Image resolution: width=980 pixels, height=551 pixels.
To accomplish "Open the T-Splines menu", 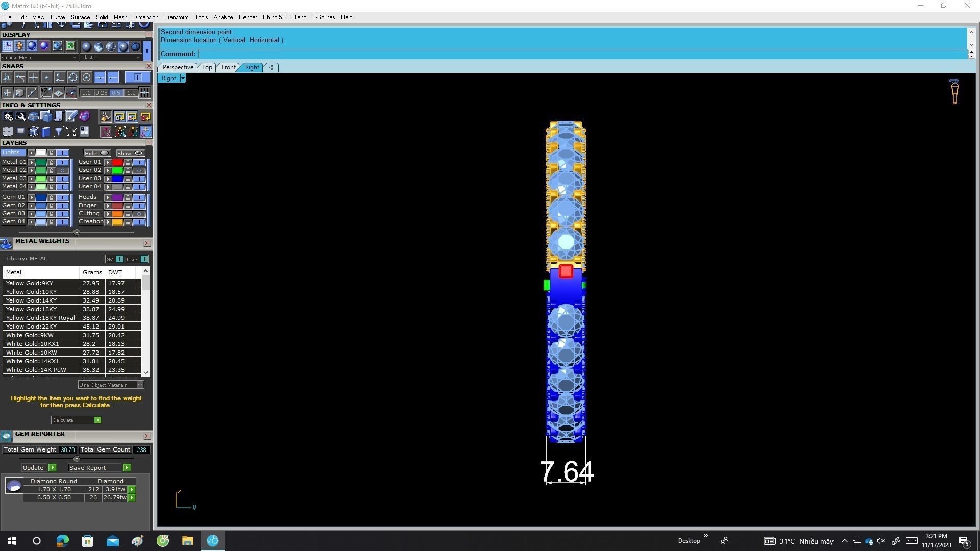I will [323, 17].
